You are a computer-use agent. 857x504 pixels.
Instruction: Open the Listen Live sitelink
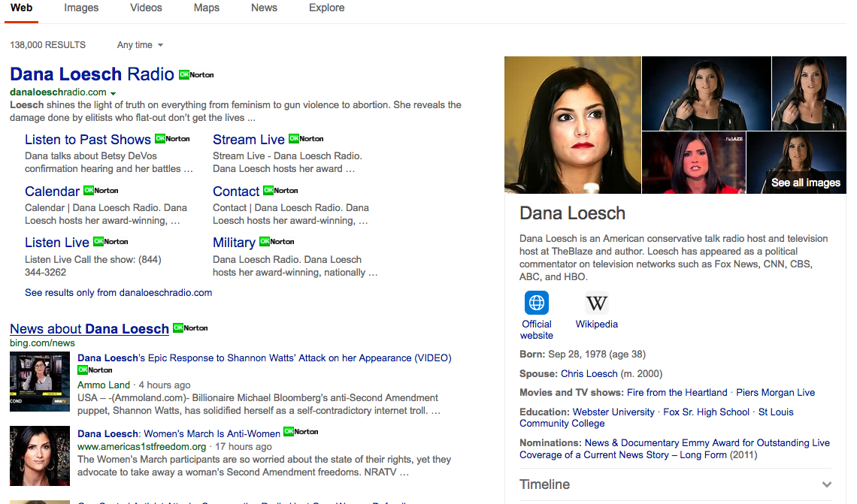57,243
